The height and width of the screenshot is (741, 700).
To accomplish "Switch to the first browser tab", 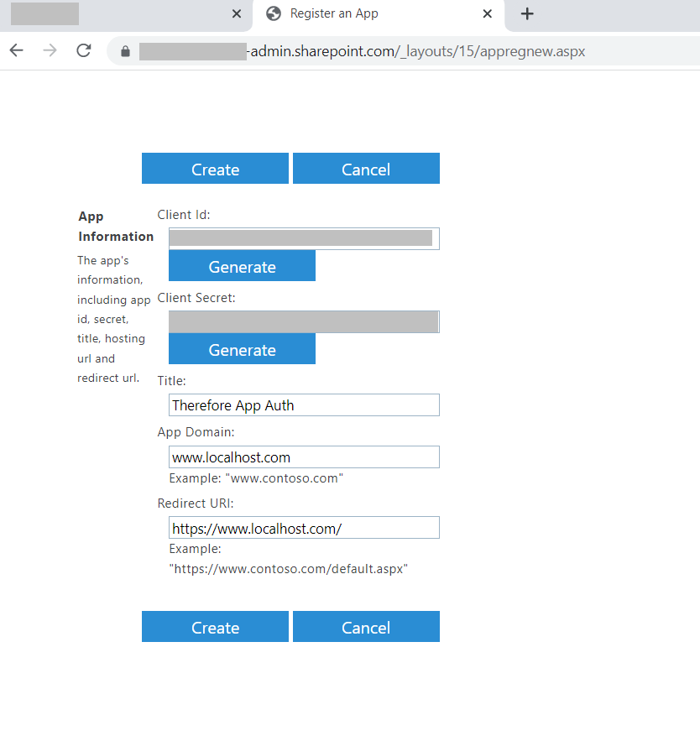I will 118,14.
